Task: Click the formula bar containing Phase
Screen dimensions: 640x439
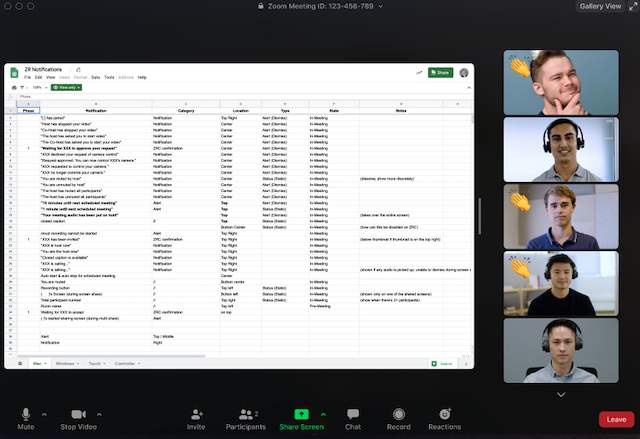Action: click(245, 97)
